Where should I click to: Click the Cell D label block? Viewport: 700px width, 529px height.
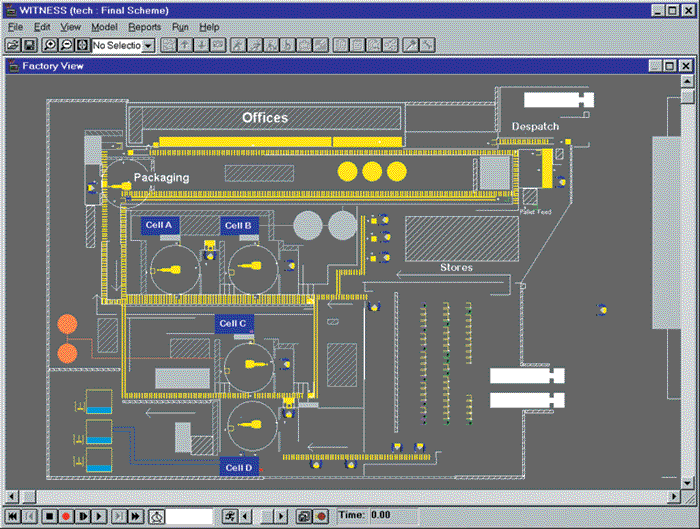click(x=240, y=467)
